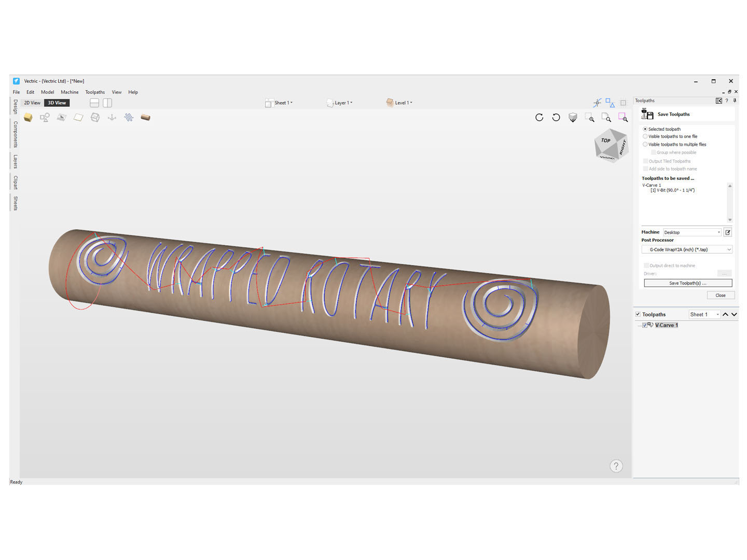Screen dimensions: 747x560
Task: Tick Add side to toolpath name
Action: (646, 169)
